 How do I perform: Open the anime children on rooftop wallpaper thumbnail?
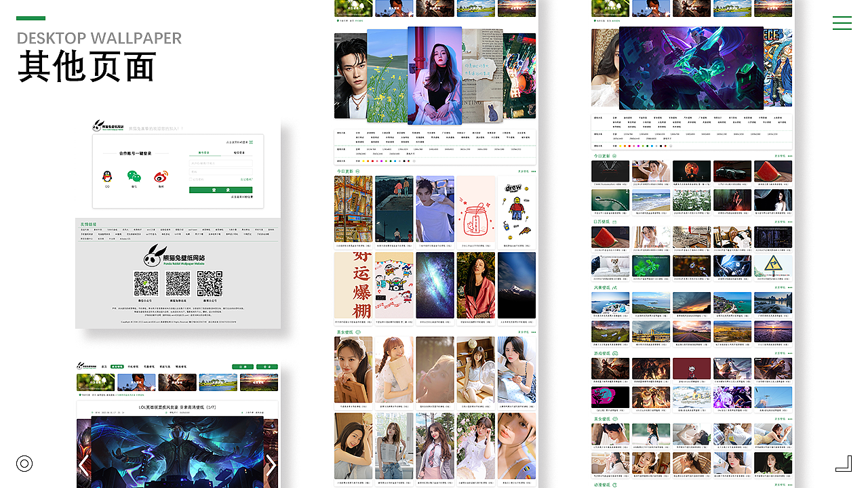click(x=394, y=209)
